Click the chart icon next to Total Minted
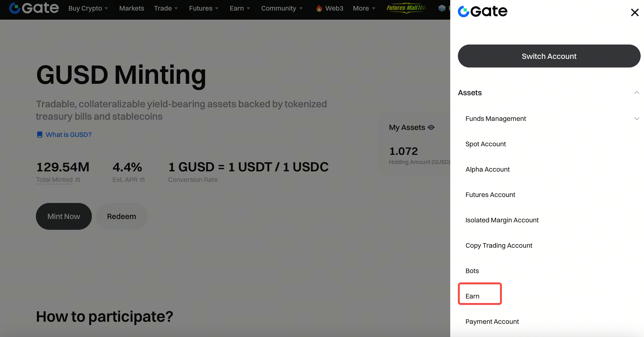Image resolution: width=644 pixels, height=337 pixels. 78,180
